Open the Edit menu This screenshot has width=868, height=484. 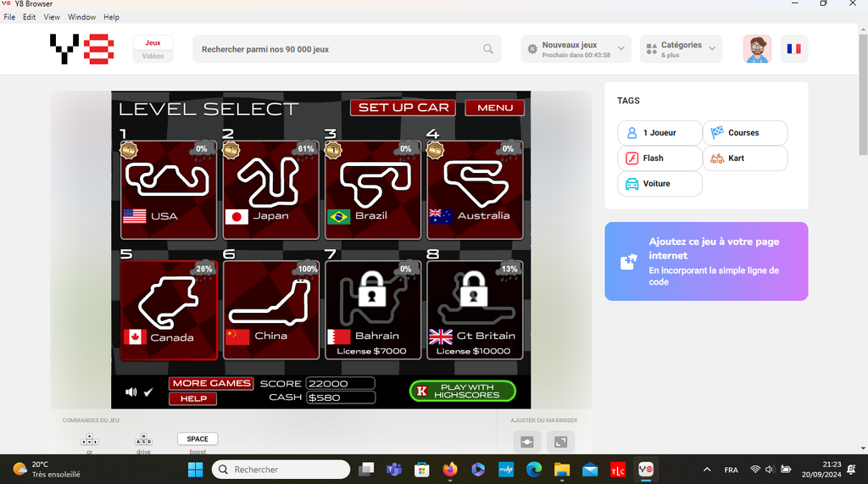pos(30,17)
